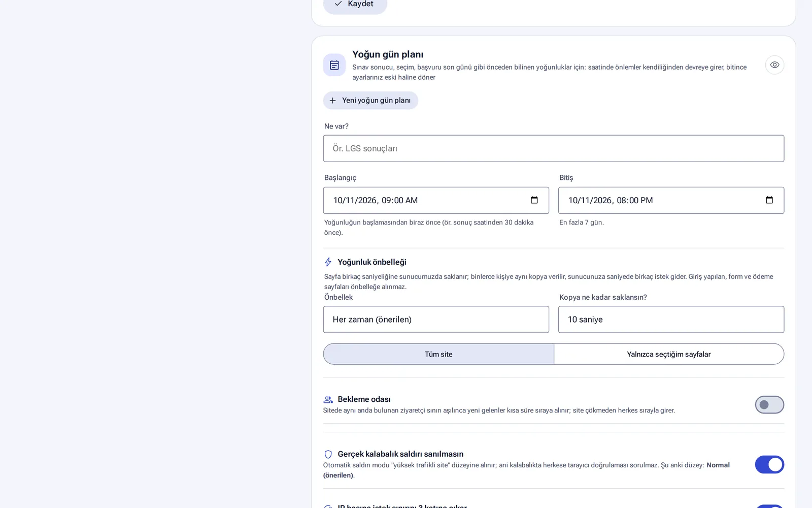Click the Kaydet button

pyautogui.click(x=355, y=4)
